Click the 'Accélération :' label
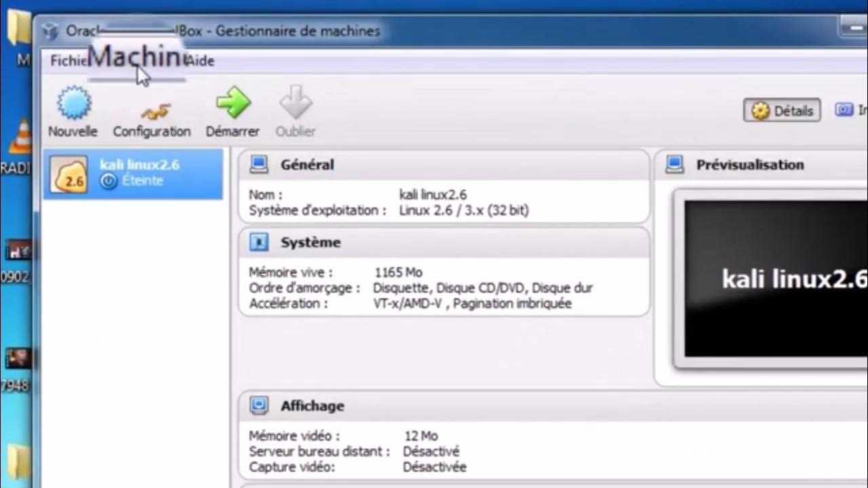This screenshot has width=868, height=488. [x=288, y=304]
